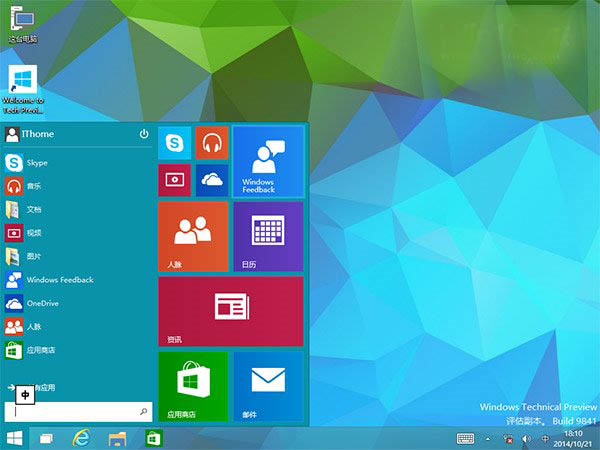Select OneDrive in the Start menu list
Image resolution: width=600 pixels, height=450 pixels.
point(42,303)
